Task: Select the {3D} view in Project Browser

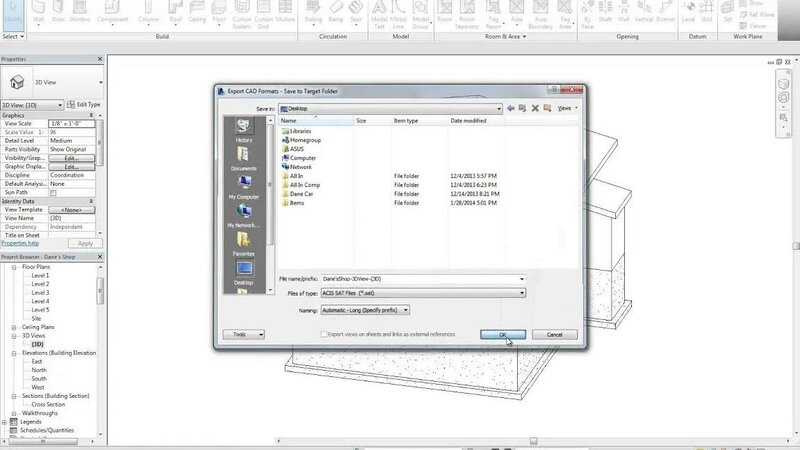Action: pos(37,344)
